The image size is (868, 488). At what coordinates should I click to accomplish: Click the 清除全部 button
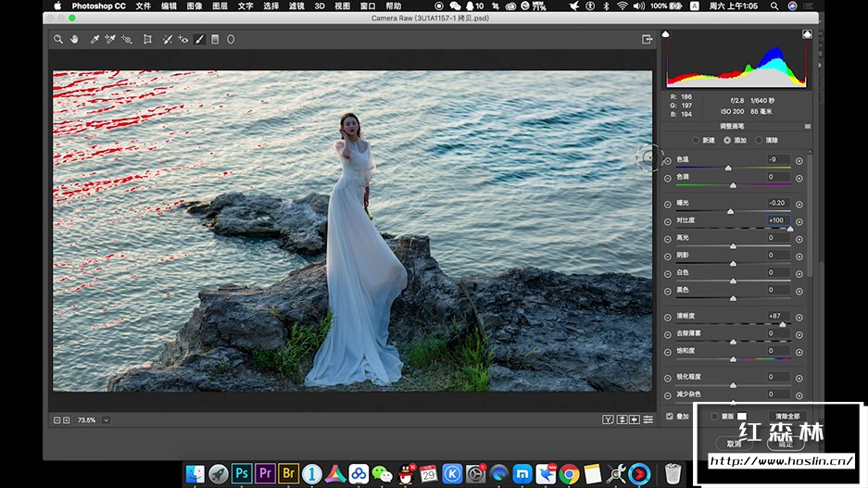(x=787, y=417)
